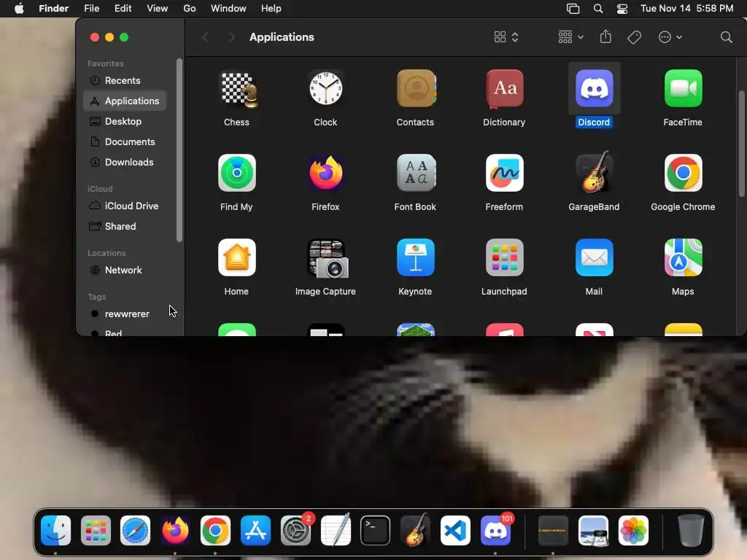This screenshot has height=560, width=747.
Task: Select the Freeform app icon
Action: click(x=505, y=173)
